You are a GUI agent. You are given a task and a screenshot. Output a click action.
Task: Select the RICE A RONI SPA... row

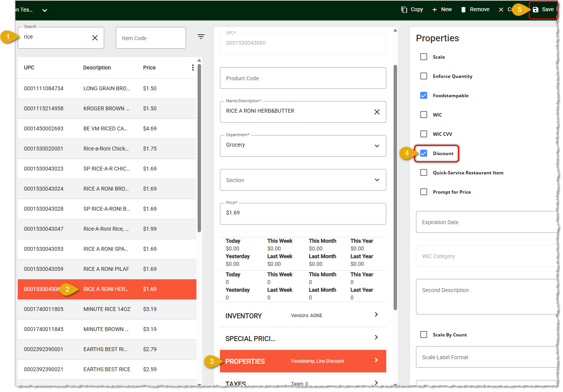point(107,249)
